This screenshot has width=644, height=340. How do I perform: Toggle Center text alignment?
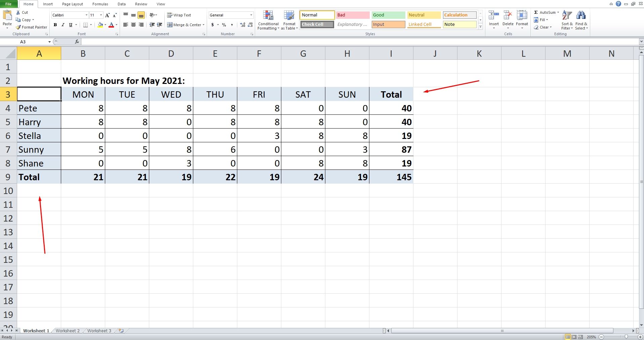pos(133,25)
